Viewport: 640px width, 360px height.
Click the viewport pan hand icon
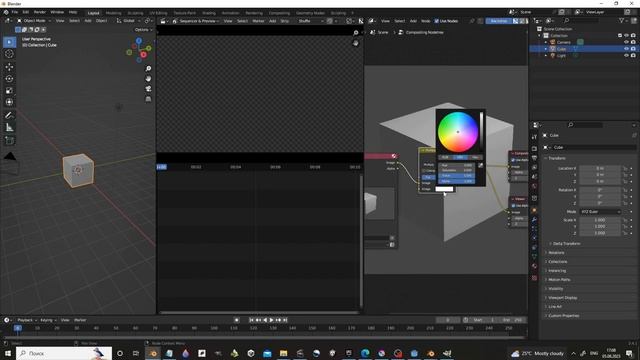point(148,78)
